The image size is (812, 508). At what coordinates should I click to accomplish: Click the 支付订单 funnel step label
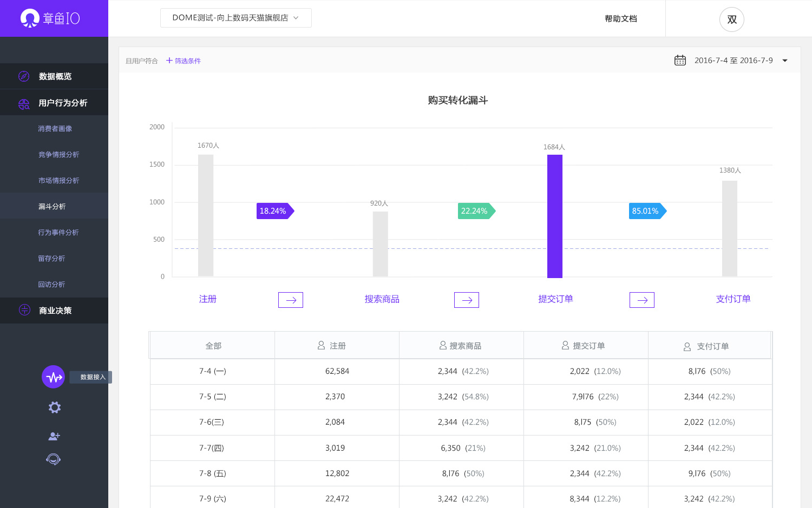(733, 299)
